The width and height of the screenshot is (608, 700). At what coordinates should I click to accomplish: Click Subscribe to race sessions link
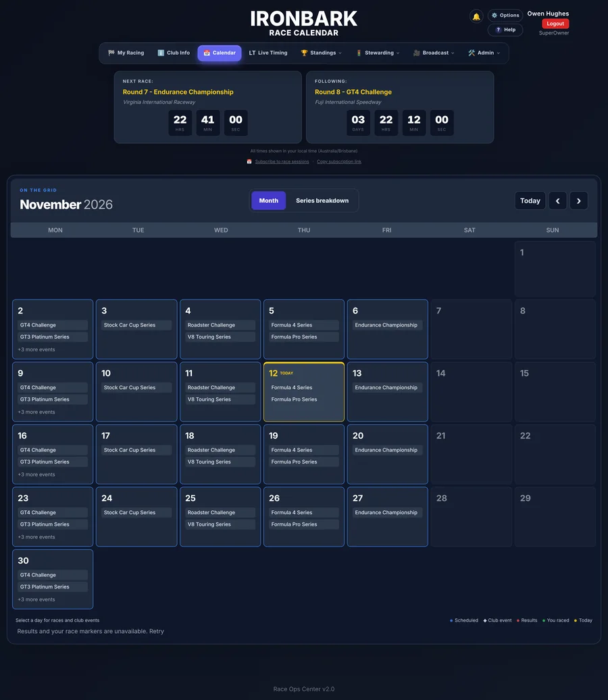point(282,161)
